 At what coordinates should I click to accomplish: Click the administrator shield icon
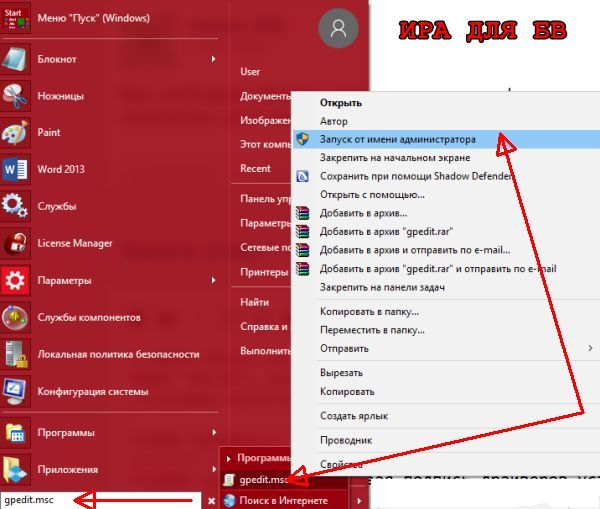303,139
